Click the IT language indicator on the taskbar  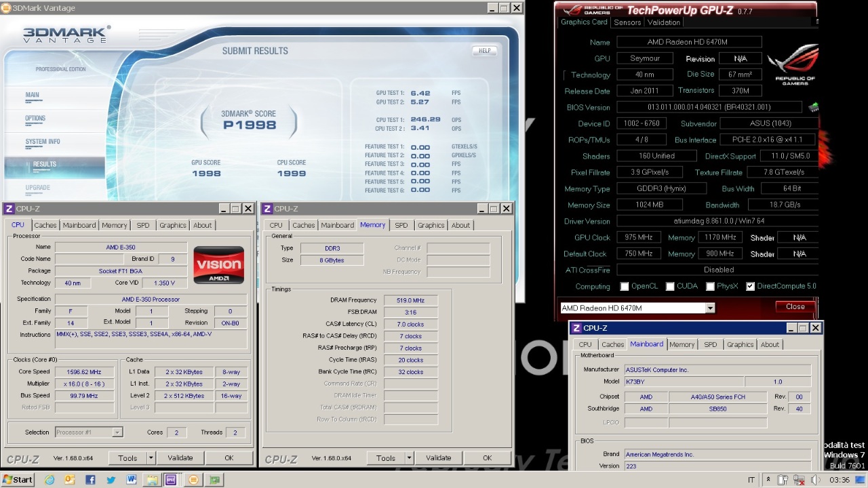tap(751, 479)
